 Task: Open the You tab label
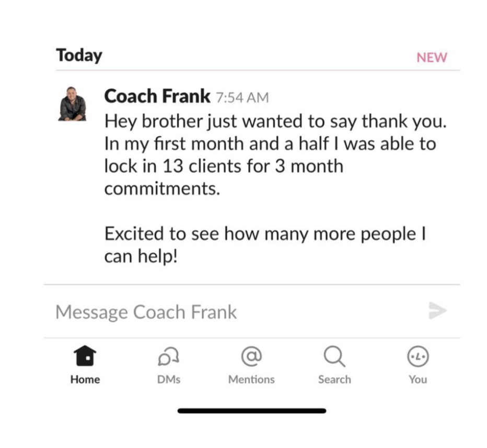coord(418,380)
